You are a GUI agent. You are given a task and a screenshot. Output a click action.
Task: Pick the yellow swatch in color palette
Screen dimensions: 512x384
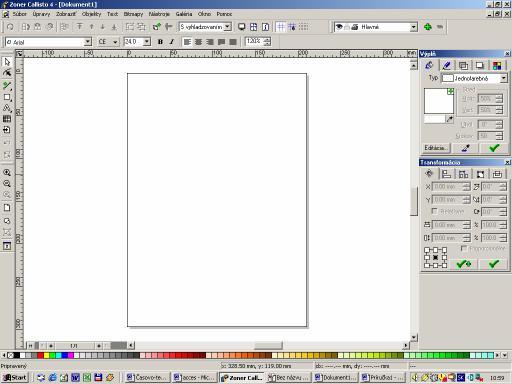pos(47,356)
